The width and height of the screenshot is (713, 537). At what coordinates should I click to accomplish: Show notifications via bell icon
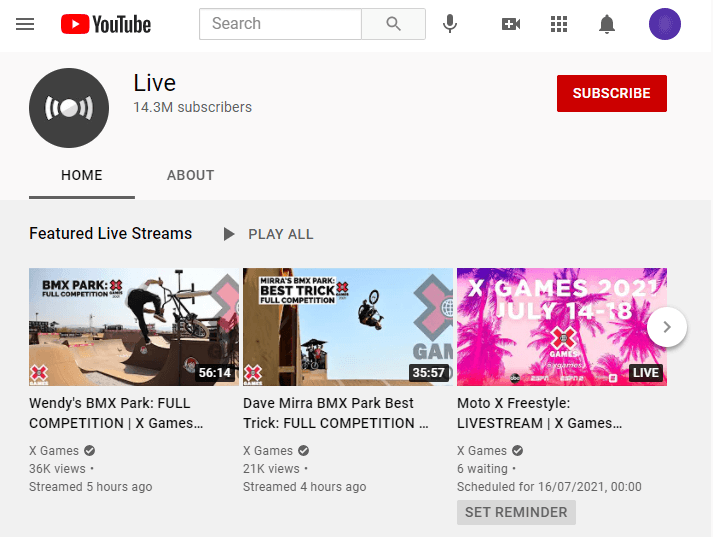607,24
